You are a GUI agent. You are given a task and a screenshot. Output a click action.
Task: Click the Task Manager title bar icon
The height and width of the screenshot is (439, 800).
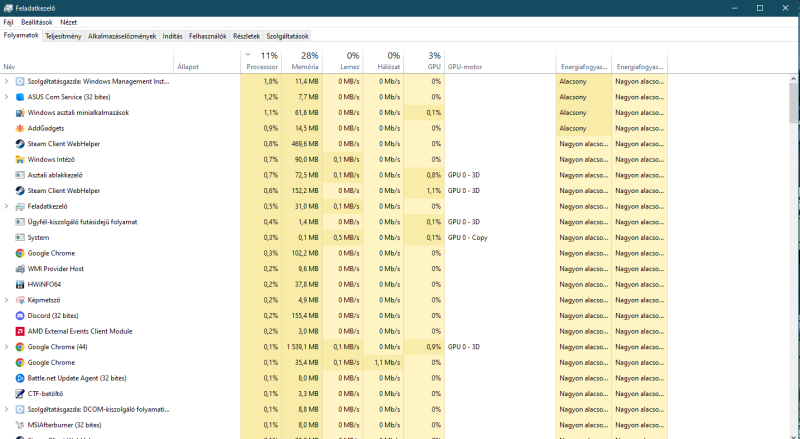click(x=8, y=8)
